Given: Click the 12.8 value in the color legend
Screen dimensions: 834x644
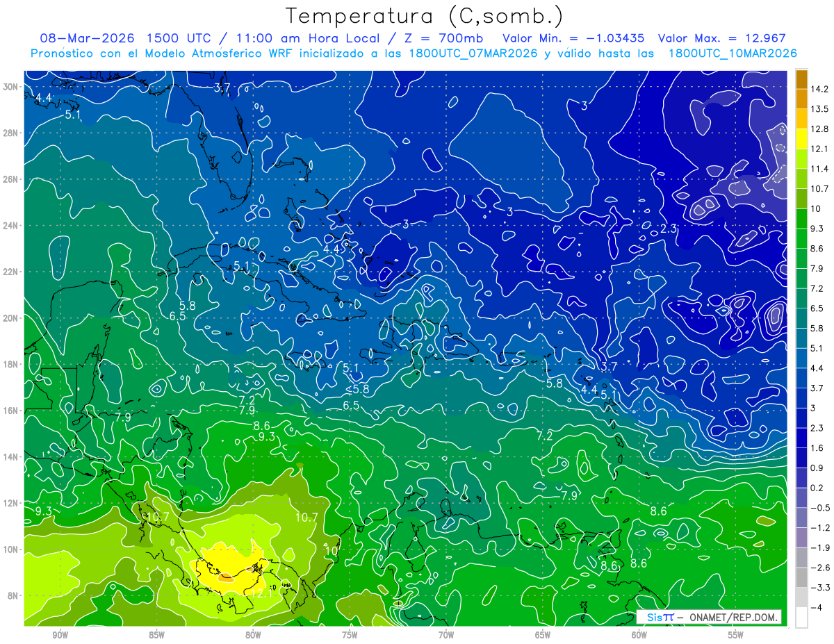Looking at the screenshot, I should point(820,129).
